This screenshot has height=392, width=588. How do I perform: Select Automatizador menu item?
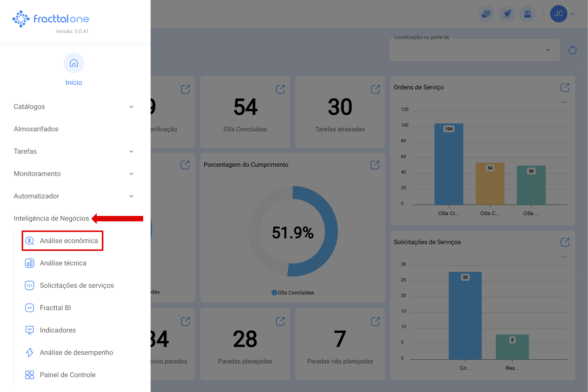[x=37, y=196]
